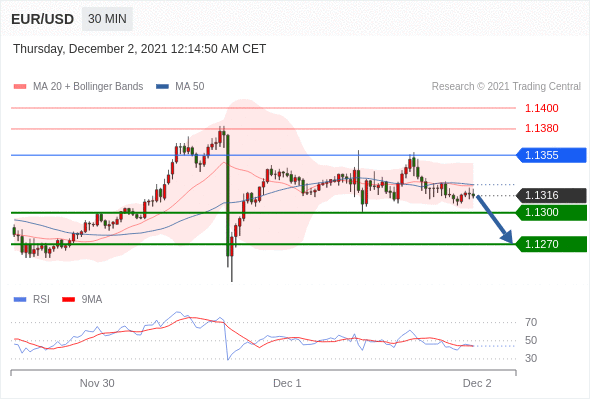Toggle the RSI legend entry

click(x=32, y=300)
